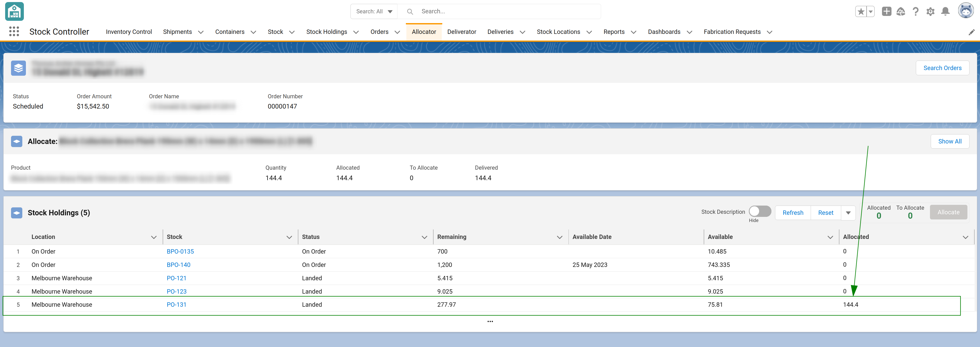Collapse the Stock Holdings section icon
The image size is (980, 347).
17,213
